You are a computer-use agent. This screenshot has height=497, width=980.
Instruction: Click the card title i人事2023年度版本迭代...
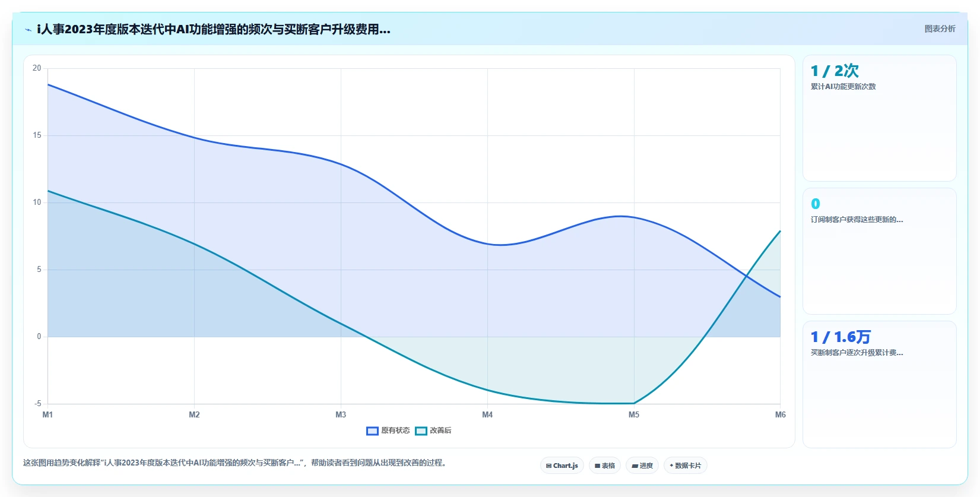pos(214,29)
